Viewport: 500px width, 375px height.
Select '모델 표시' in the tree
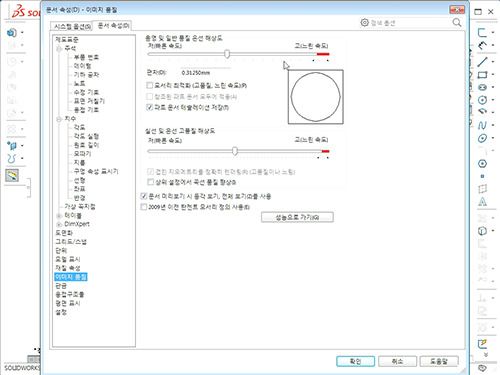point(68,259)
